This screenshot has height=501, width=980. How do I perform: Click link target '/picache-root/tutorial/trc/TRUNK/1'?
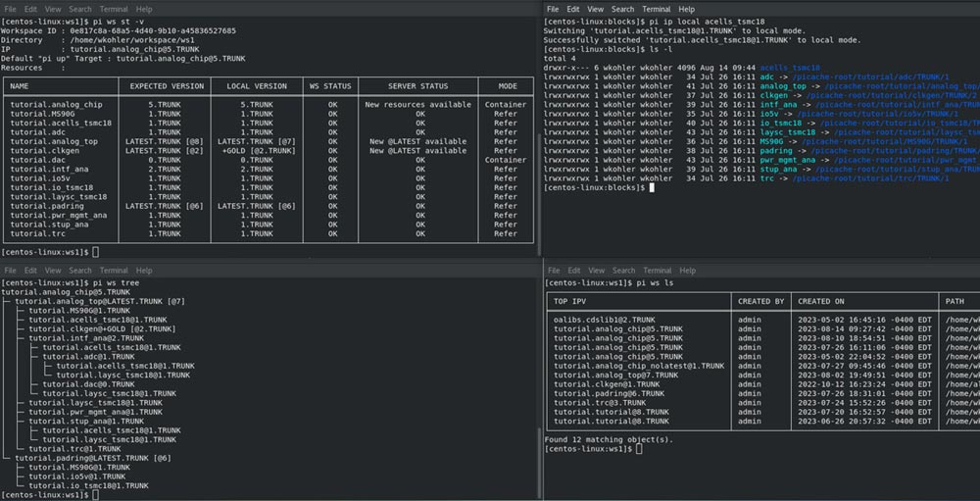(x=871, y=178)
